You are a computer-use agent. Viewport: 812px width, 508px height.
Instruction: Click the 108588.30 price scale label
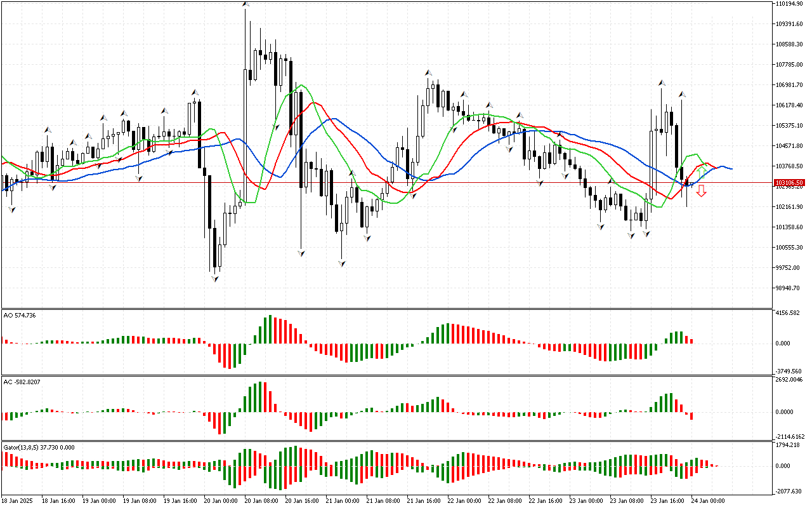coord(789,44)
